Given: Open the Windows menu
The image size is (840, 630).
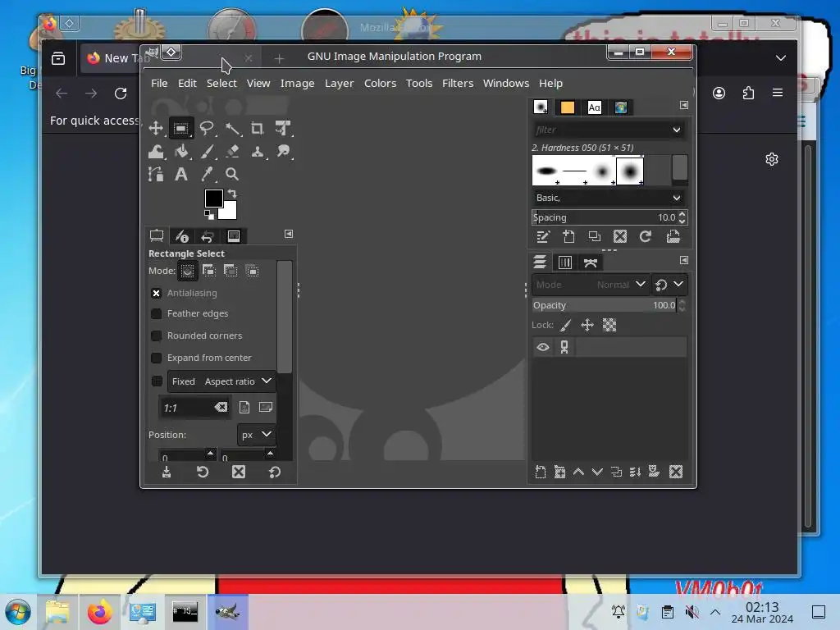Looking at the screenshot, I should [x=505, y=83].
